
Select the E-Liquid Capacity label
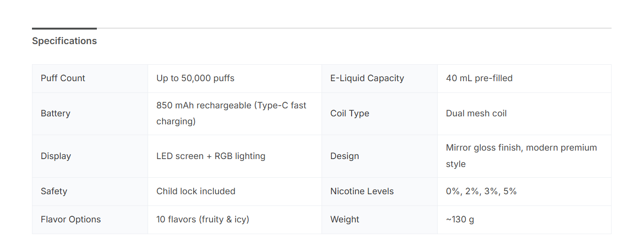[367, 78]
